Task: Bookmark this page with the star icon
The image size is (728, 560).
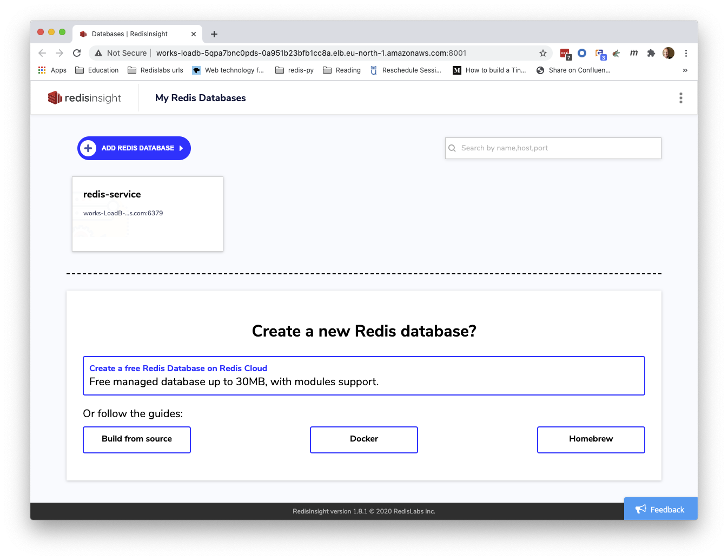Action: coord(542,53)
